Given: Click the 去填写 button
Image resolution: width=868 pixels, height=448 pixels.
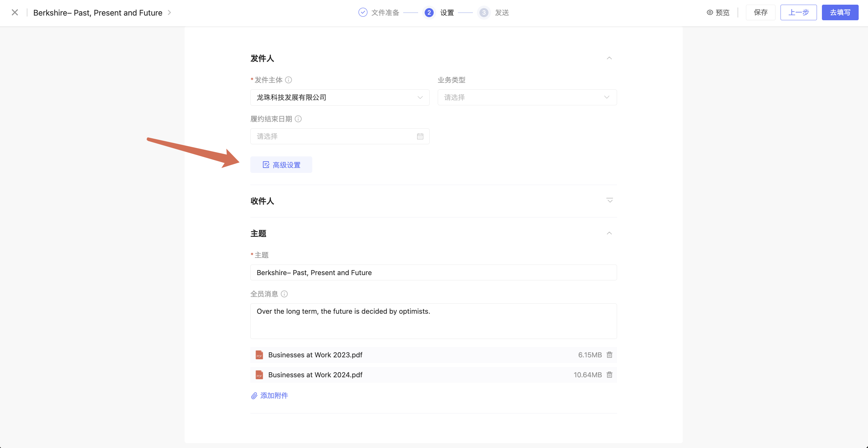Looking at the screenshot, I should [840, 12].
